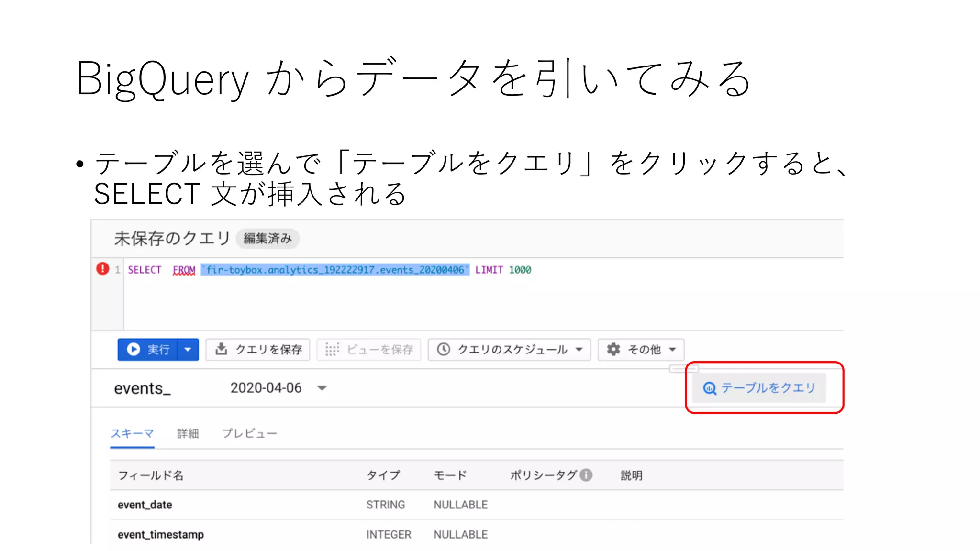
Task: Click the grid icon in ビューを保存
Action: point(332,349)
